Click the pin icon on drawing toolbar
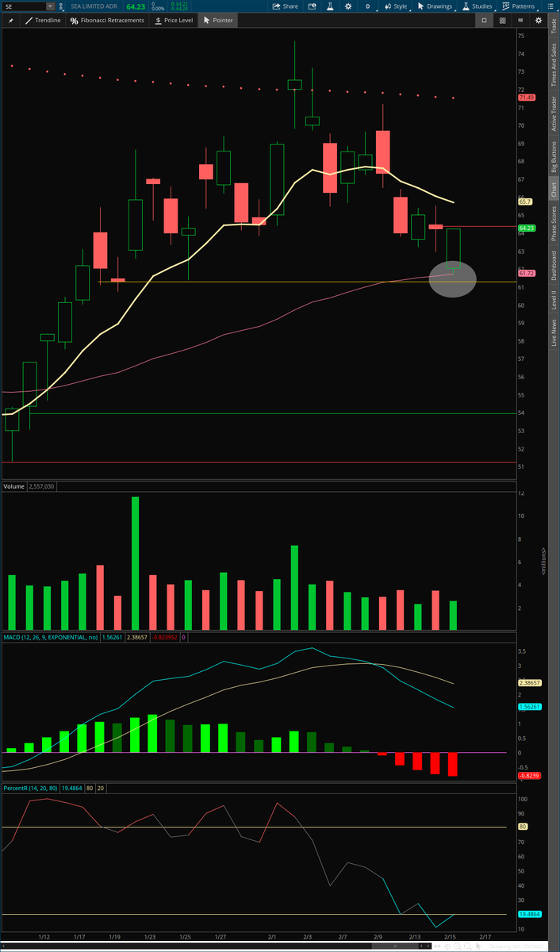This screenshot has width=560, height=952. pos(10,20)
